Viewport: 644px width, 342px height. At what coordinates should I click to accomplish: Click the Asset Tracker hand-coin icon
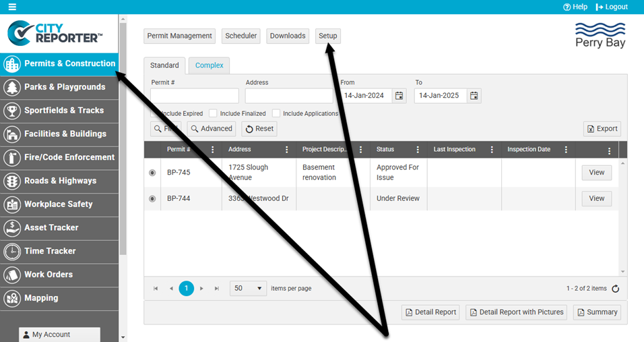(x=12, y=228)
